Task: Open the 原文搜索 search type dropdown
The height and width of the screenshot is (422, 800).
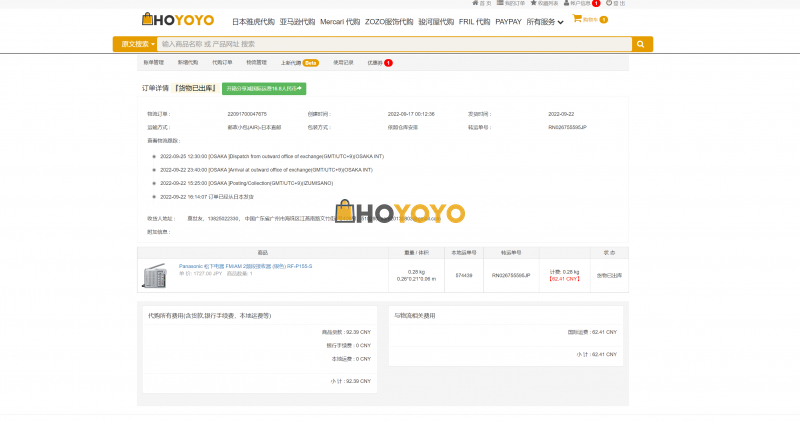Action: pyautogui.click(x=138, y=44)
